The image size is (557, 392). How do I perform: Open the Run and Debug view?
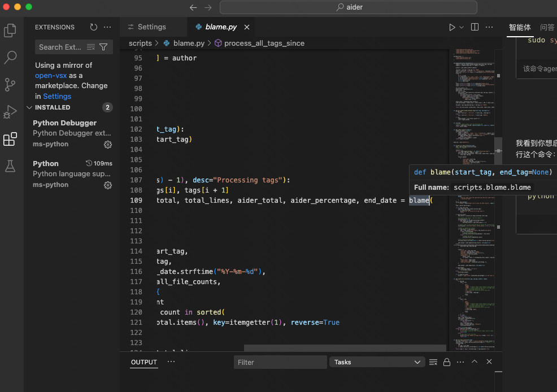10,112
